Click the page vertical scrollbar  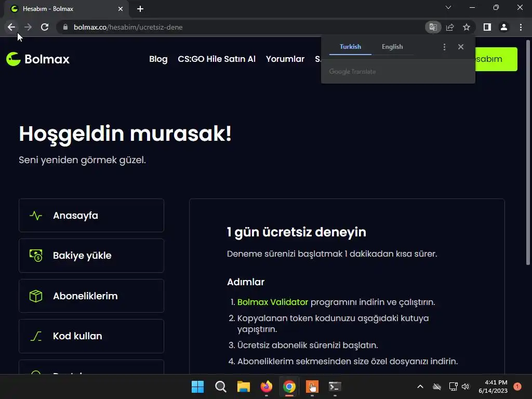coord(528,153)
